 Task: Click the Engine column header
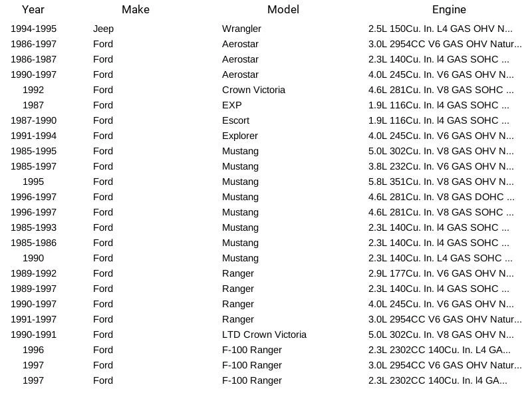click(449, 9)
